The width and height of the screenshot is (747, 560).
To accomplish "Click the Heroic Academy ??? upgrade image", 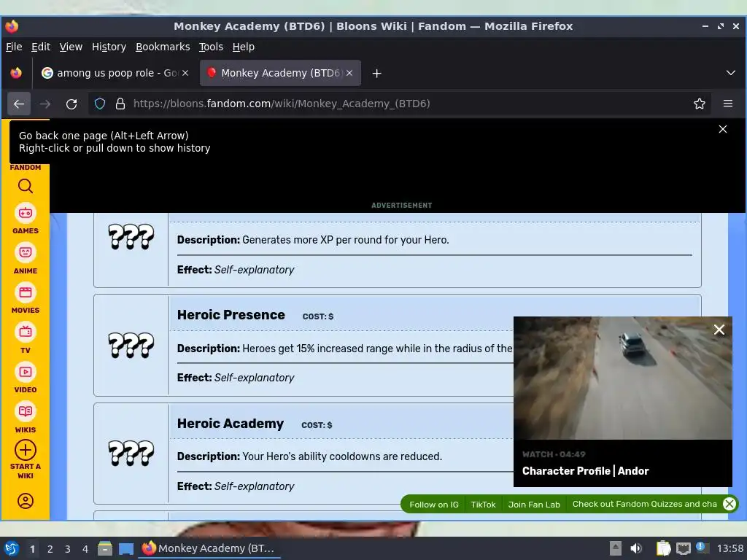I will [x=131, y=453].
